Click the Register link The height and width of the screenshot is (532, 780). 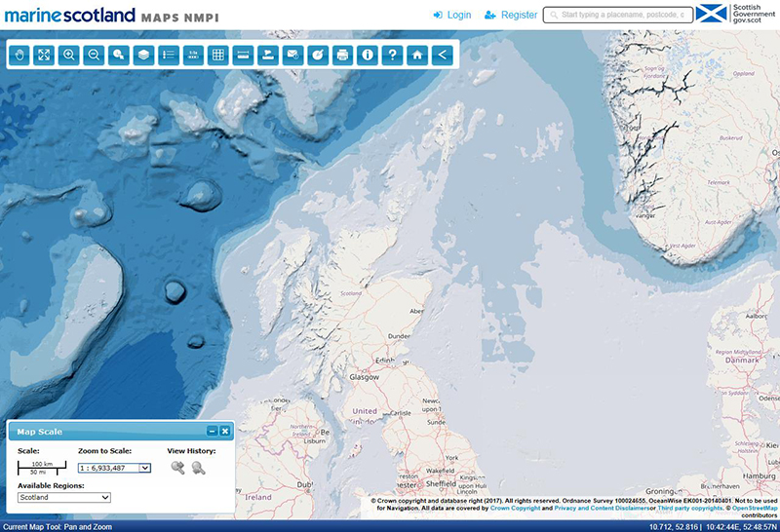(x=511, y=16)
